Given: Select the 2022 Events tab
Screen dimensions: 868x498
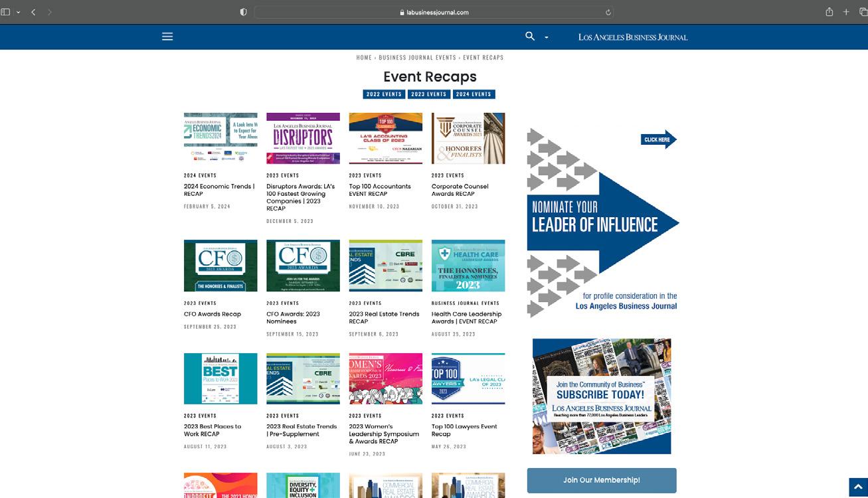Looking at the screenshot, I should [384, 94].
